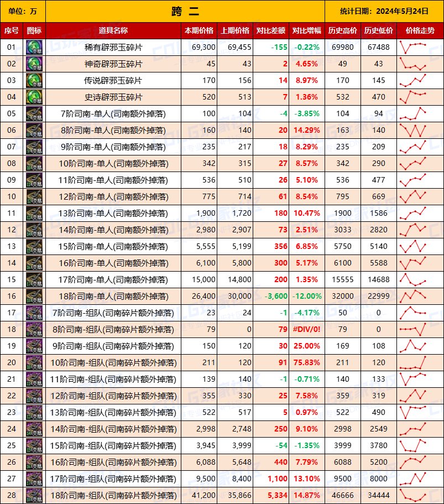Click the 道具名称 column header

click(x=113, y=30)
